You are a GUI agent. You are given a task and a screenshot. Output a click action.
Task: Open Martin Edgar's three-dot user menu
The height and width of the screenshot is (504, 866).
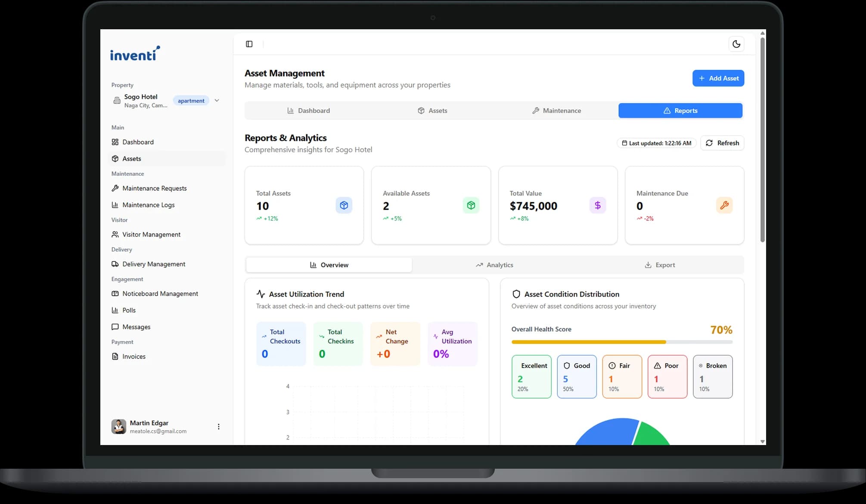[218, 427]
